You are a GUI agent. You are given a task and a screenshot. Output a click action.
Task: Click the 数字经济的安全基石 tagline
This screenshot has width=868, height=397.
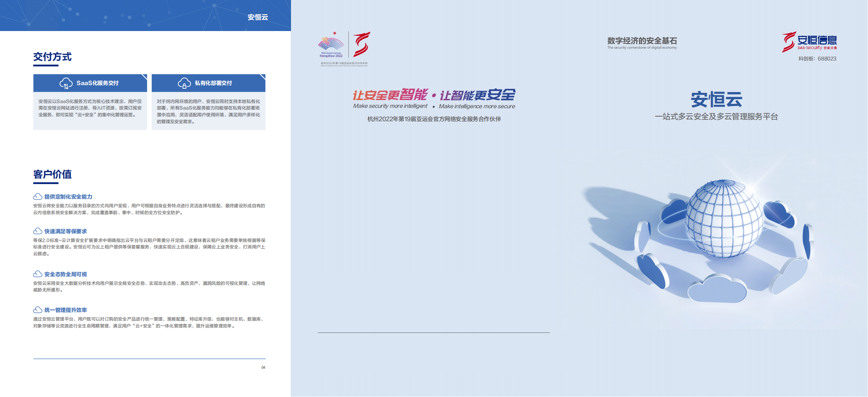[642, 41]
